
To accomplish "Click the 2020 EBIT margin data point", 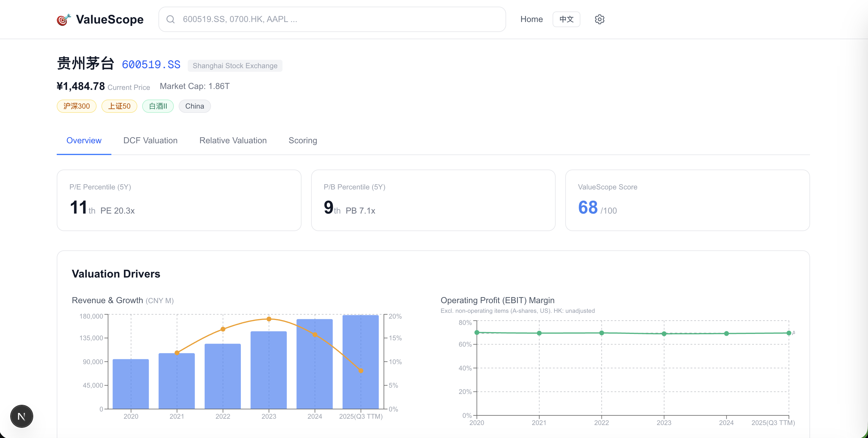I will 477,332.
